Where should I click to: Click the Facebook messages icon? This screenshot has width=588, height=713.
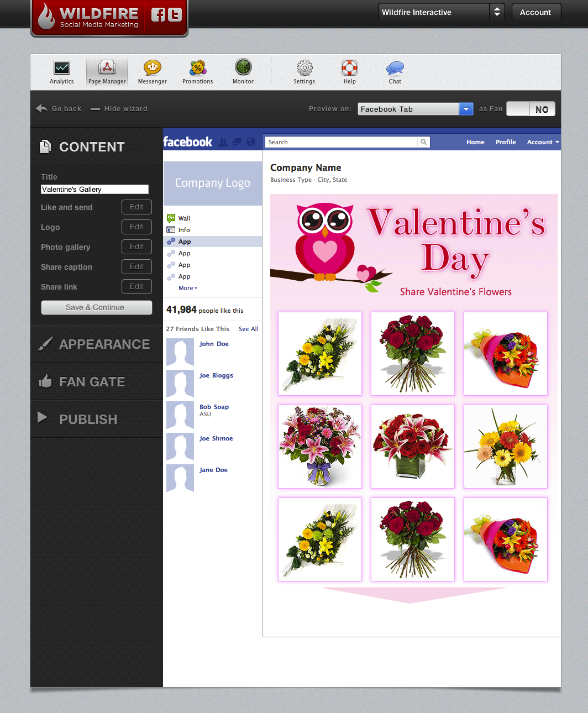pyautogui.click(x=237, y=142)
